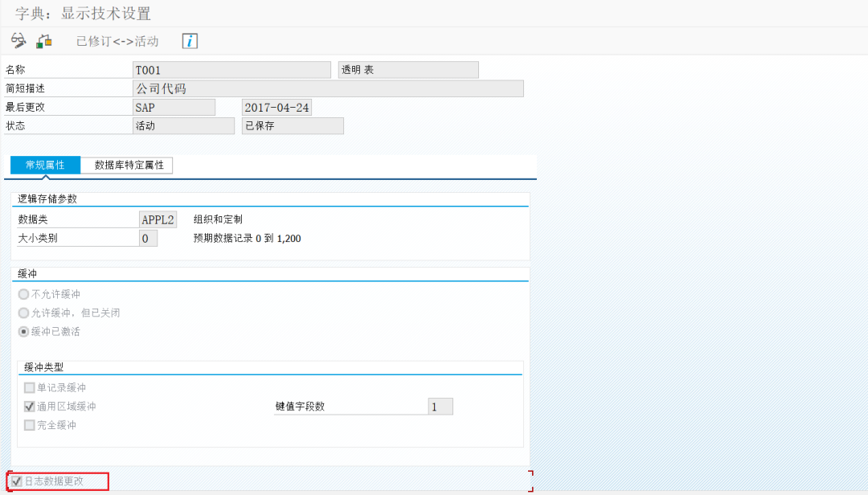Click the 大小类别 field showing 0

pyautogui.click(x=148, y=239)
